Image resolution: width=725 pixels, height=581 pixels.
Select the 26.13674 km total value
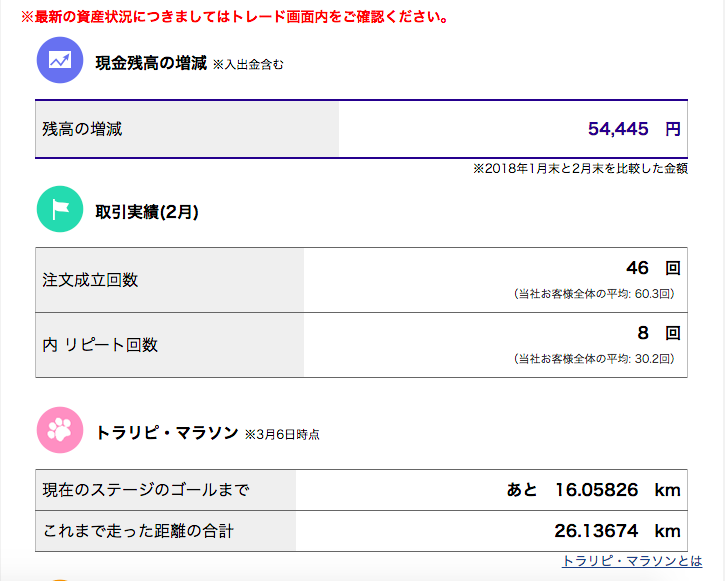pos(617,531)
